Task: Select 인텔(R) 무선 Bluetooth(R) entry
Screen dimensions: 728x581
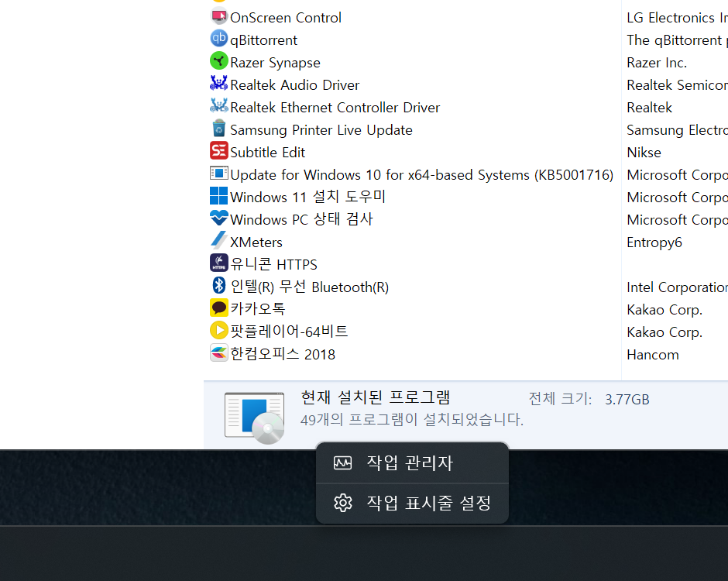Action: tap(310, 287)
